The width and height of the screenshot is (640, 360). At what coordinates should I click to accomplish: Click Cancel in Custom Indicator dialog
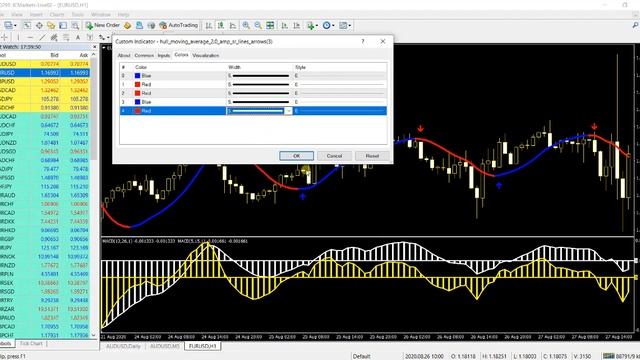click(x=334, y=156)
